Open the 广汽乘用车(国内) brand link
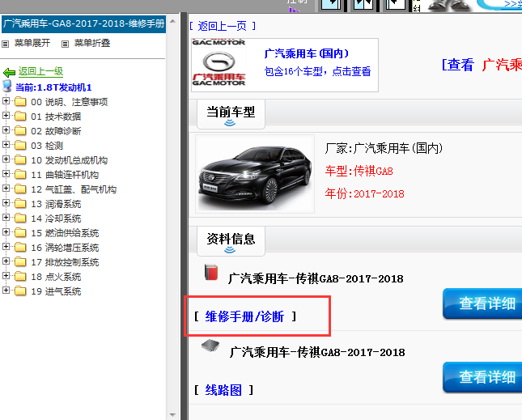The width and height of the screenshot is (522, 420). point(306,53)
